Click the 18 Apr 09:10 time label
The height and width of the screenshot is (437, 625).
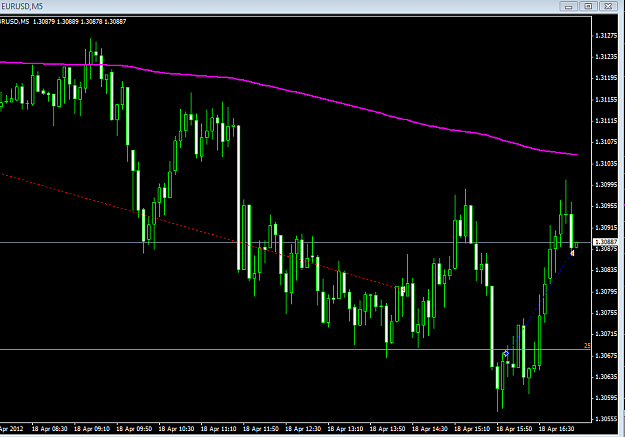pos(92,429)
